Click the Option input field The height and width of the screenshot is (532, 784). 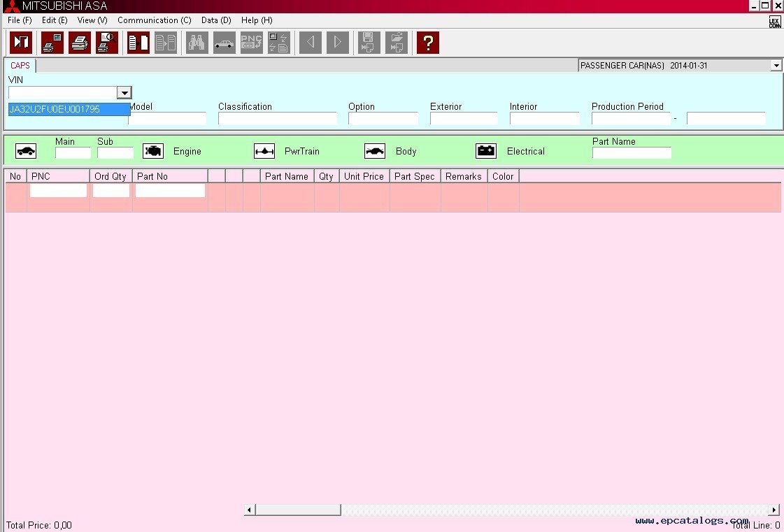(383, 119)
